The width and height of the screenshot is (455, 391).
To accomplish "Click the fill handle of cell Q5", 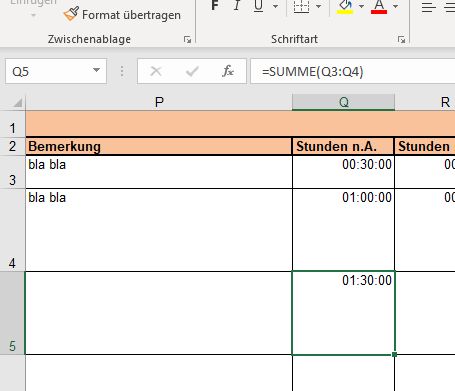I will (394, 355).
